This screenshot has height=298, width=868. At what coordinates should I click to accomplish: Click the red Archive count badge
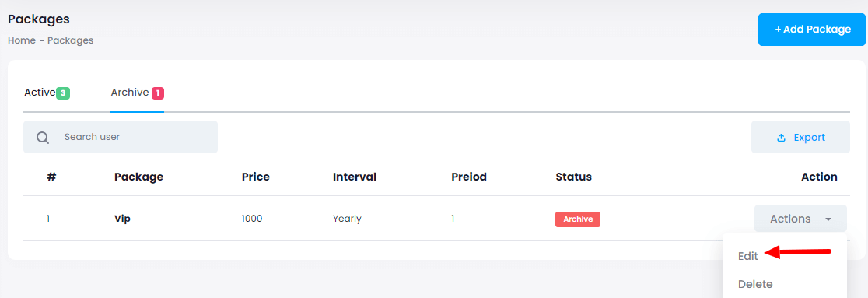point(158,93)
